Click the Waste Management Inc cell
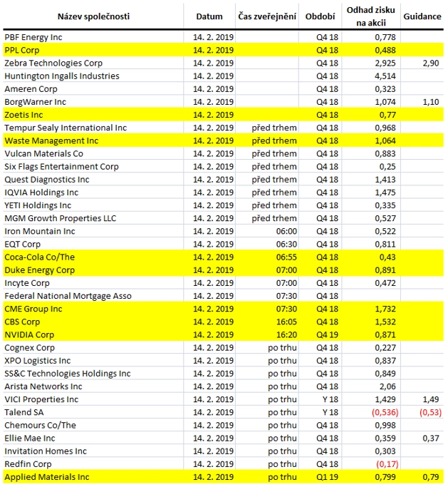The width and height of the screenshot is (448, 487). [51, 140]
